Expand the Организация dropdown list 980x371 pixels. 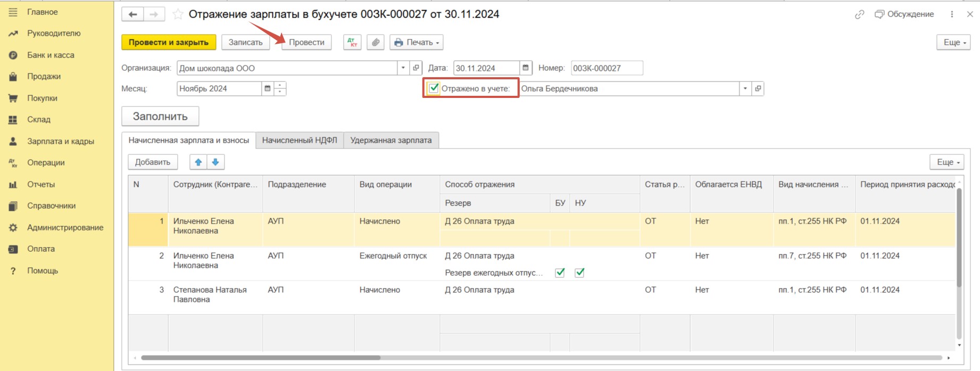pos(403,68)
